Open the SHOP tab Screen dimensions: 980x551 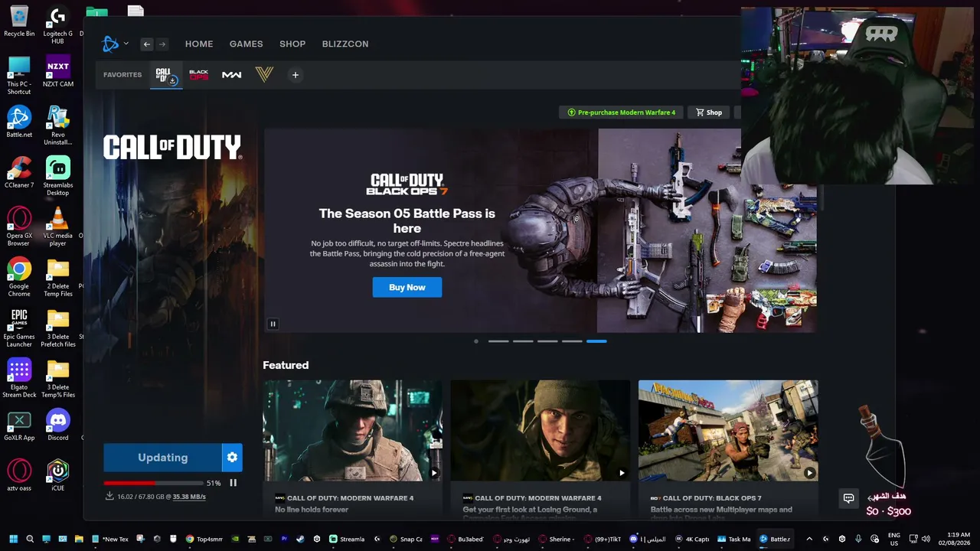click(x=292, y=44)
